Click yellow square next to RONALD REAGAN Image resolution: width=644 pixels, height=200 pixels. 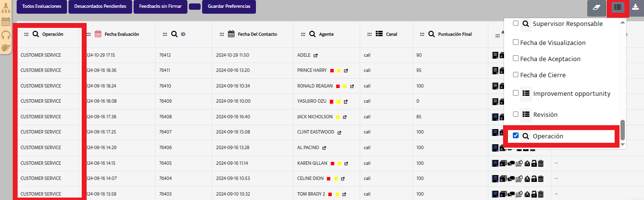pos(345,86)
